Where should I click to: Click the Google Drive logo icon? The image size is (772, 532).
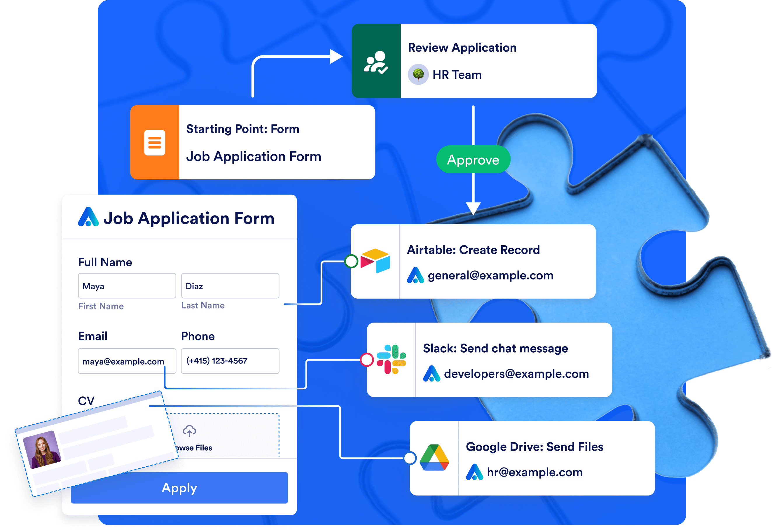tap(434, 458)
